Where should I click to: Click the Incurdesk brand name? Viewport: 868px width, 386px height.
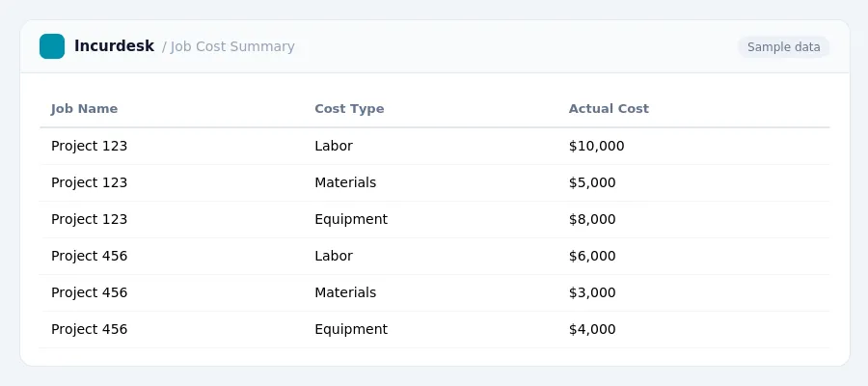[114, 46]
